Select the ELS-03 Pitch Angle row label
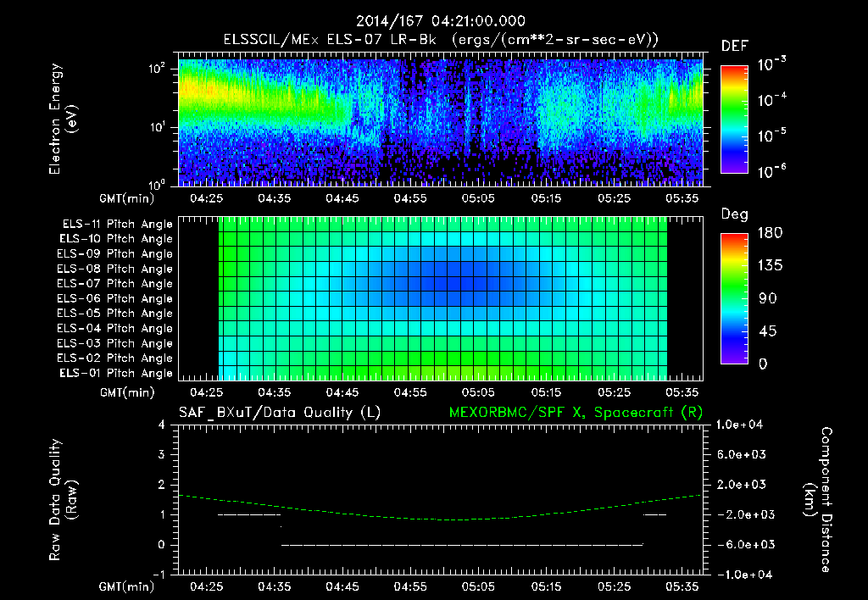 click(x=115, y=343)
